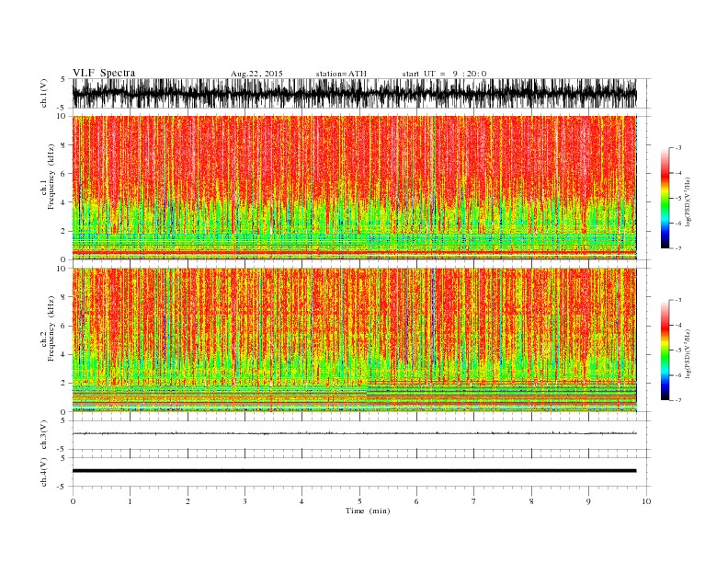728x563 pixels.
Task: Click the "-3" tick of the ch.1 color bar
Action: pos(677,148)
